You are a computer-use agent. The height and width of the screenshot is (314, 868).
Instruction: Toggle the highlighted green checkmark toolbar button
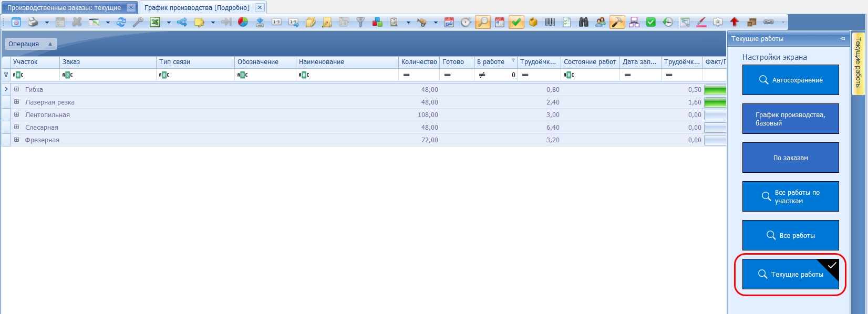(516, 22)
